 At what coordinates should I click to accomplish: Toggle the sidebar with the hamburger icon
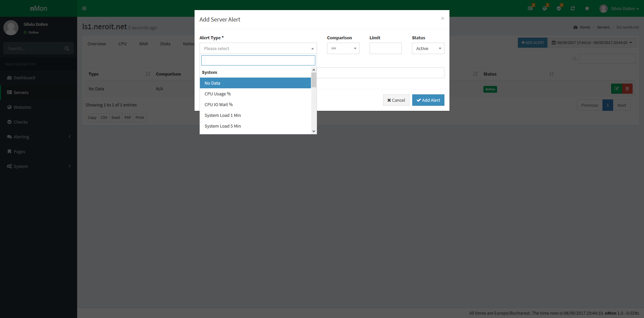point(84,8)
